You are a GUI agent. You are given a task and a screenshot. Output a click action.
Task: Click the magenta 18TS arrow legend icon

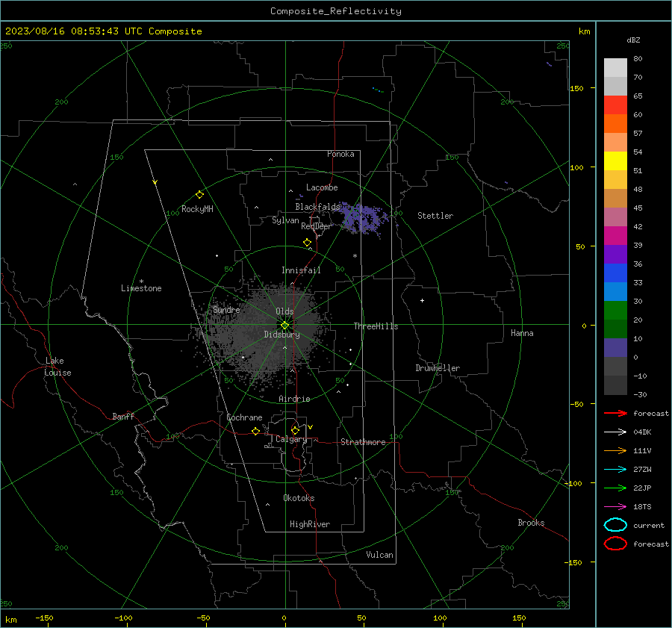pyautogui.click(x=615, y=507)
